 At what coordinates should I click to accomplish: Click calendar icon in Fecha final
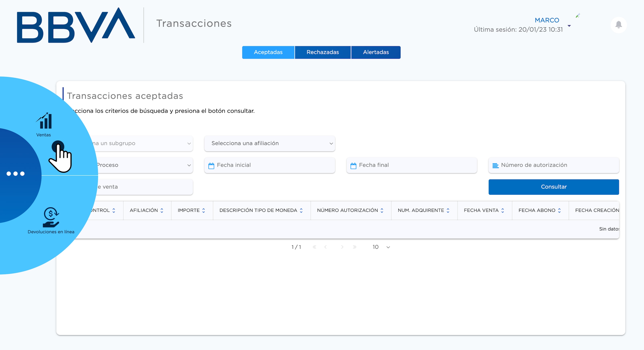[x=353, y=165]
